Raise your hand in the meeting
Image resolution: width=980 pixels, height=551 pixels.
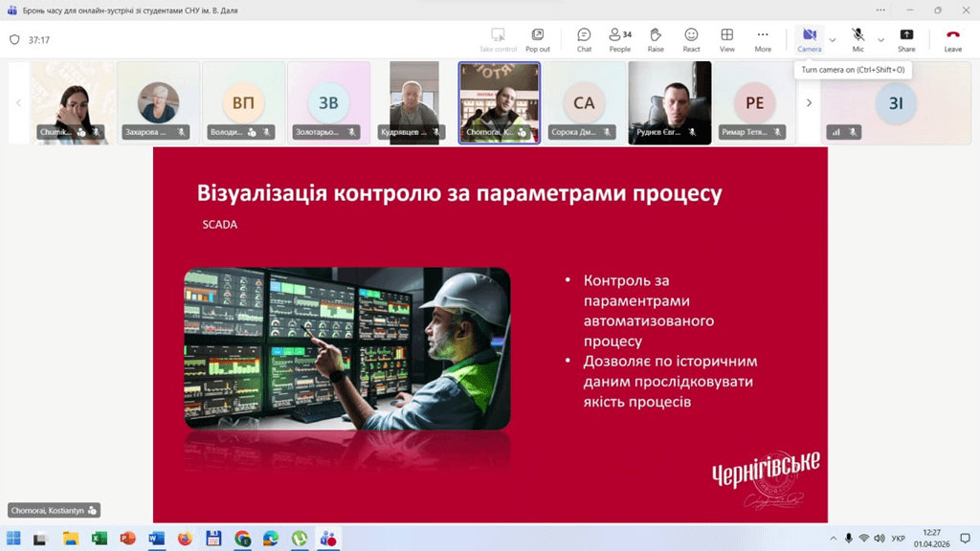[656, 39]
